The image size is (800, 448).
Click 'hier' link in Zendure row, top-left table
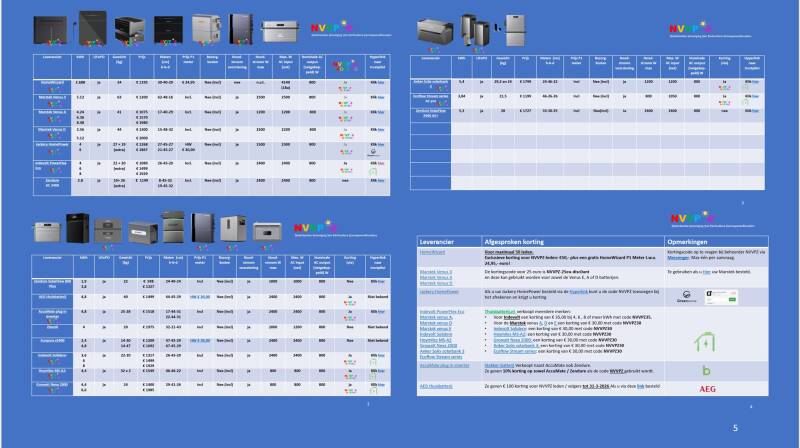pos(381,181)
